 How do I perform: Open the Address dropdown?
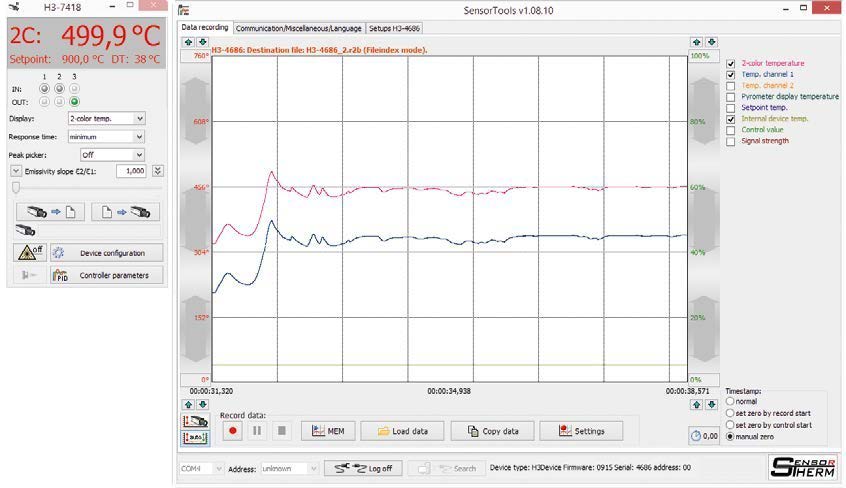tap(289, 469)
